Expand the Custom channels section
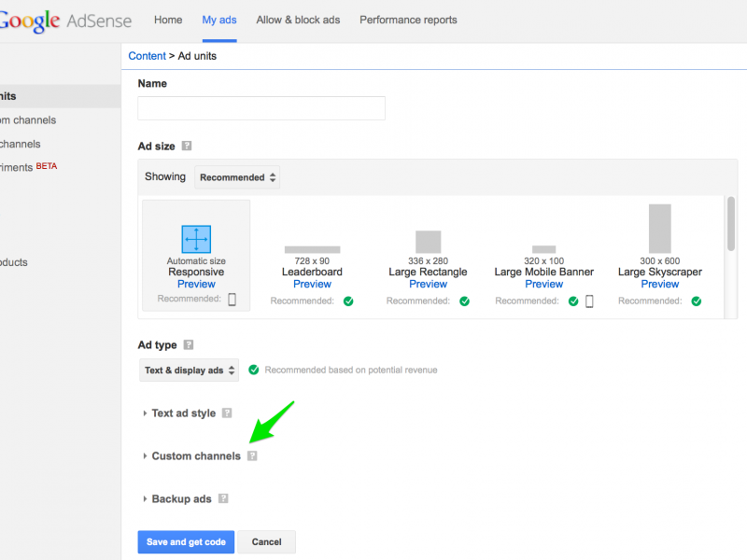 pyautogui.click(x=195, y=456)
